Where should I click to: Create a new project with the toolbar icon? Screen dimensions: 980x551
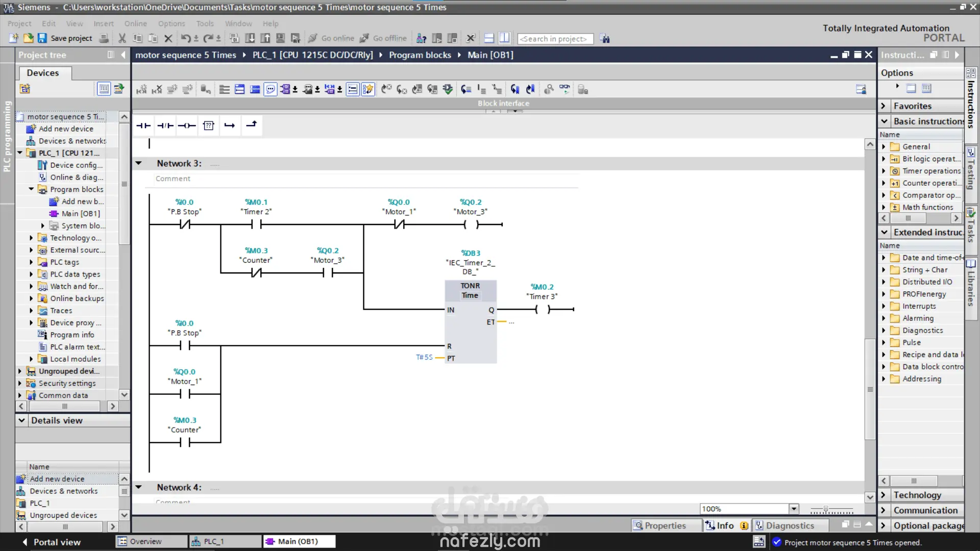14,38
